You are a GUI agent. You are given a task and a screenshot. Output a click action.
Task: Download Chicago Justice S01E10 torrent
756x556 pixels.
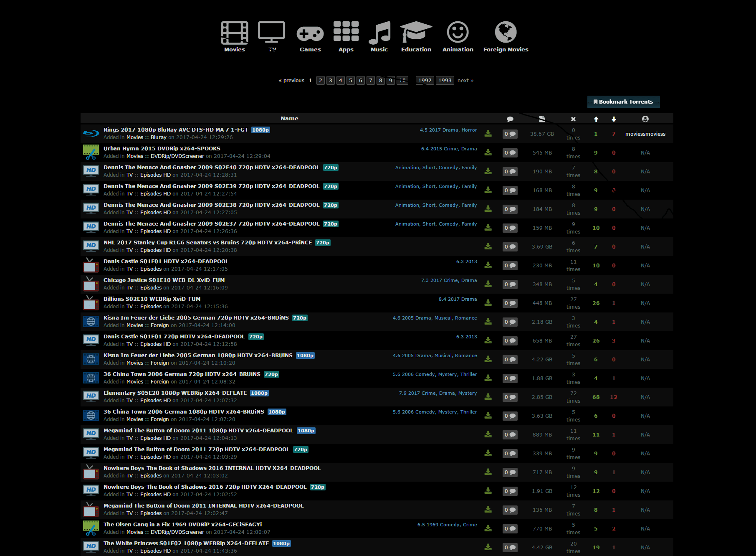pyautogui.click(x=488, y=284)
